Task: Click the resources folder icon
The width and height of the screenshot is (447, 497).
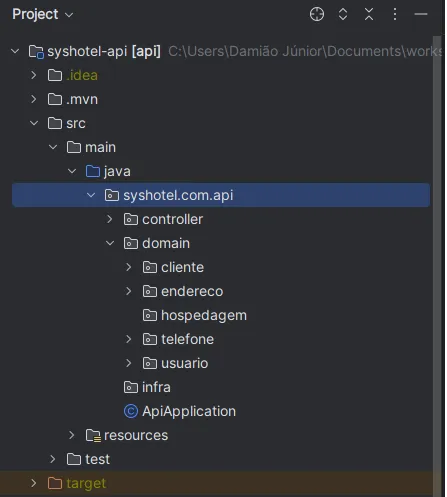Action: click(x=93, y=435)
